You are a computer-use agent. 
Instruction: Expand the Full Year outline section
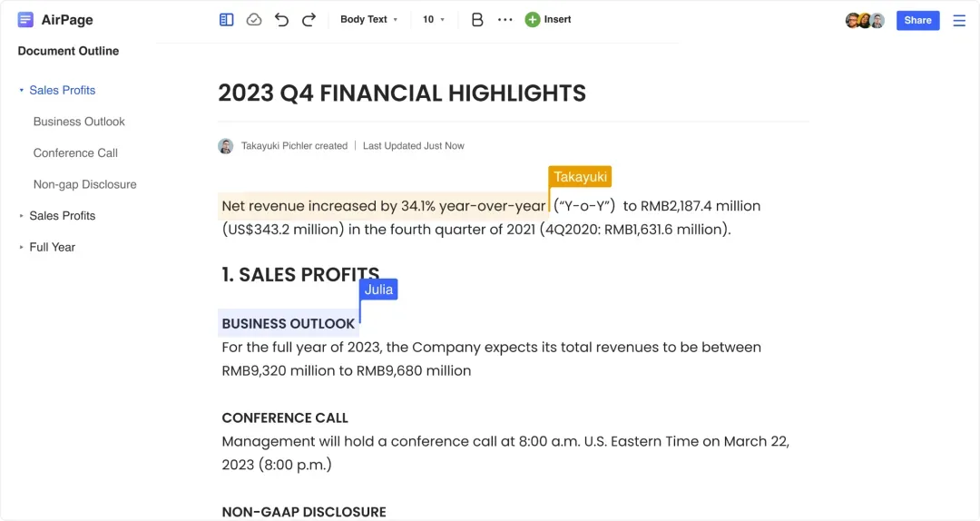pyautogui.click(x=22, y=247)
